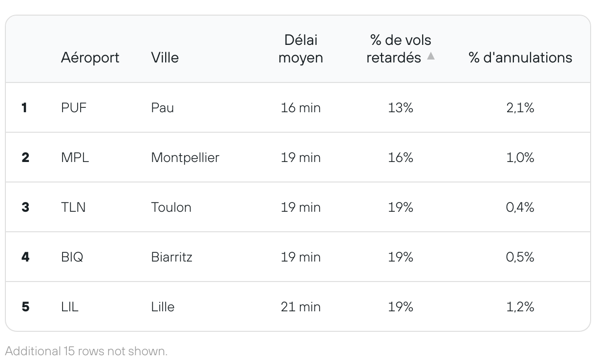Select the Biarritz city cell
Screen dimensions: 596x364
171,257
